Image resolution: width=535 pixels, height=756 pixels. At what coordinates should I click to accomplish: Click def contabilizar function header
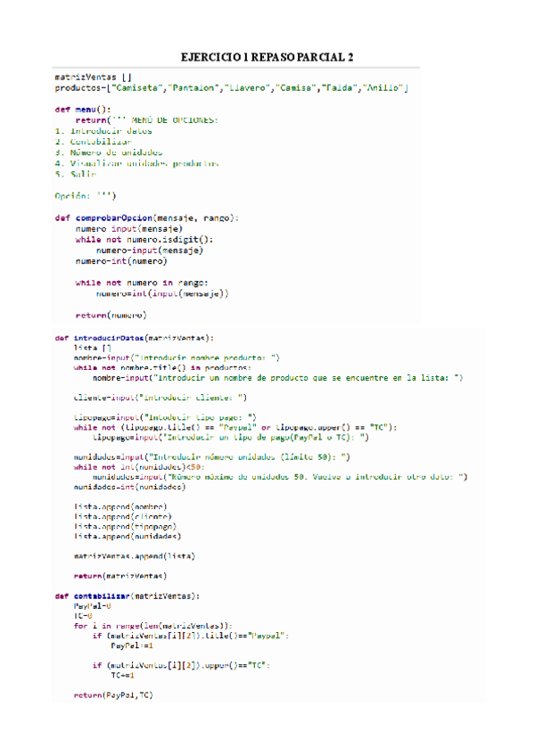127,596
